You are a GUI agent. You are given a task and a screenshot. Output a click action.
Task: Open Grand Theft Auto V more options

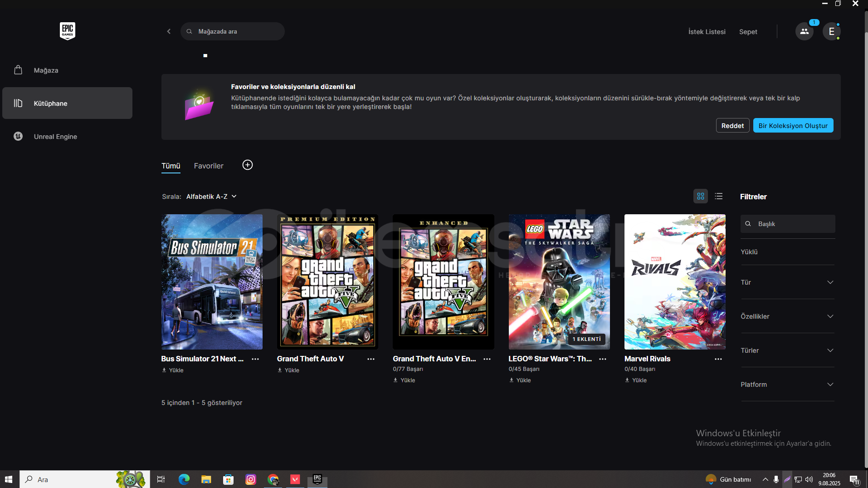(x=371, y=359)
